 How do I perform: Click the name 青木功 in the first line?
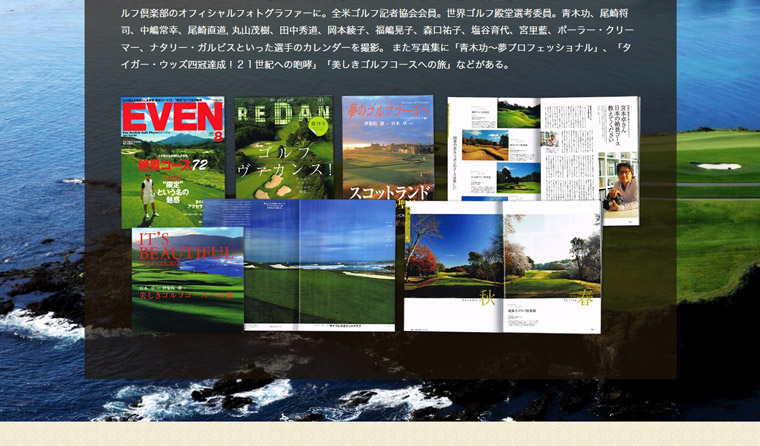coord(576,14)
